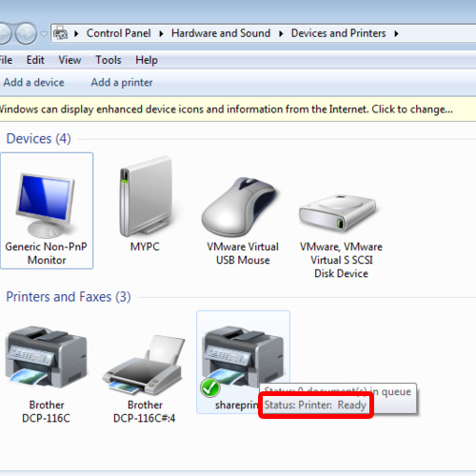Image resolution: width=476 pixels, height=476 pixels.
Task: Open the recent pages dropdown arrow
Action: click(x=44, y=33)
